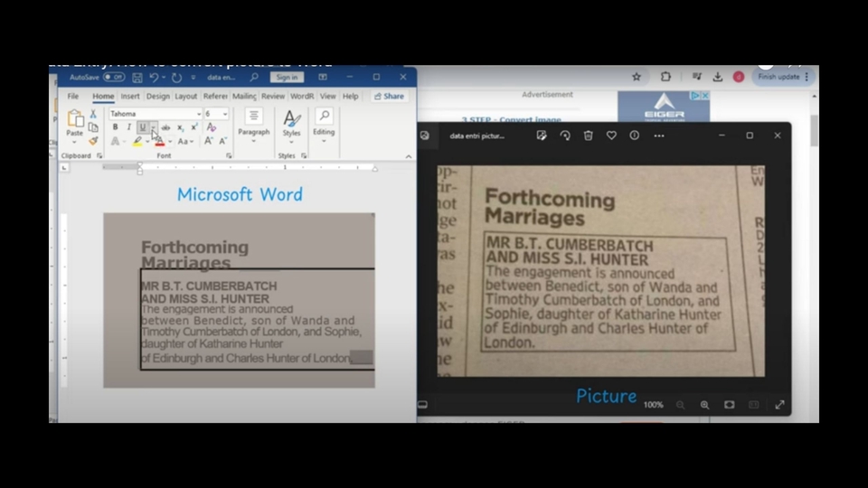Open Styles pane dialog launcher
The height and width of the screenshot is (488, 868).
click(304, 156)
